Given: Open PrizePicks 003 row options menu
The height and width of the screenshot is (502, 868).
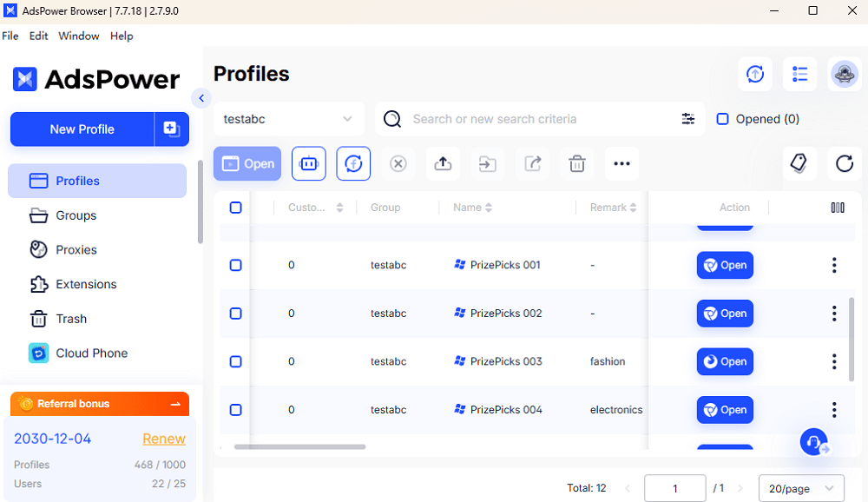Looking at the screenshot, I should 834,361.
